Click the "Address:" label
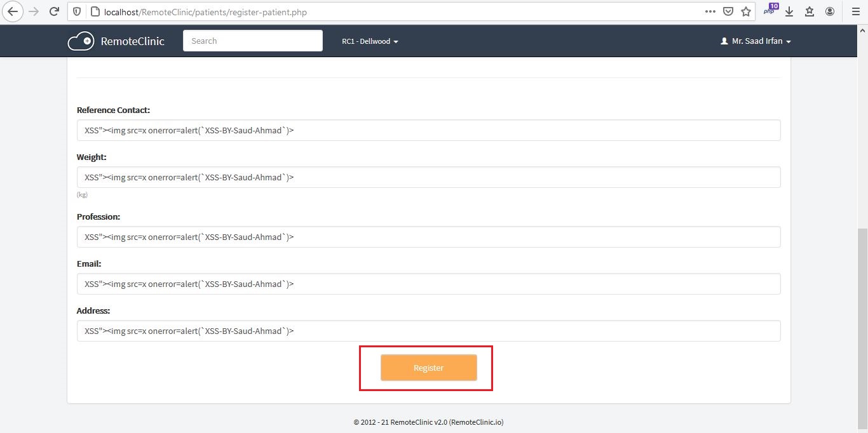868x433 pixels. tap(93, 310)
